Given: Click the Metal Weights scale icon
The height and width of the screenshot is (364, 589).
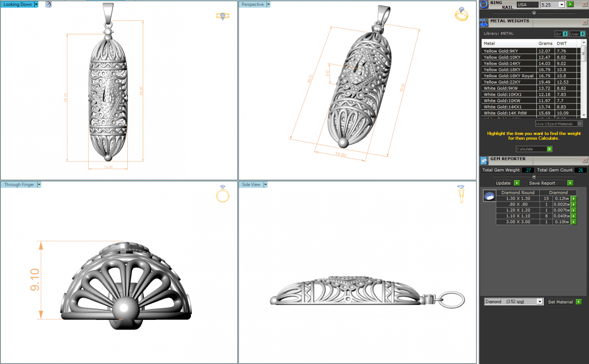Looking at the screenshot, I should [x=484, y=23].
